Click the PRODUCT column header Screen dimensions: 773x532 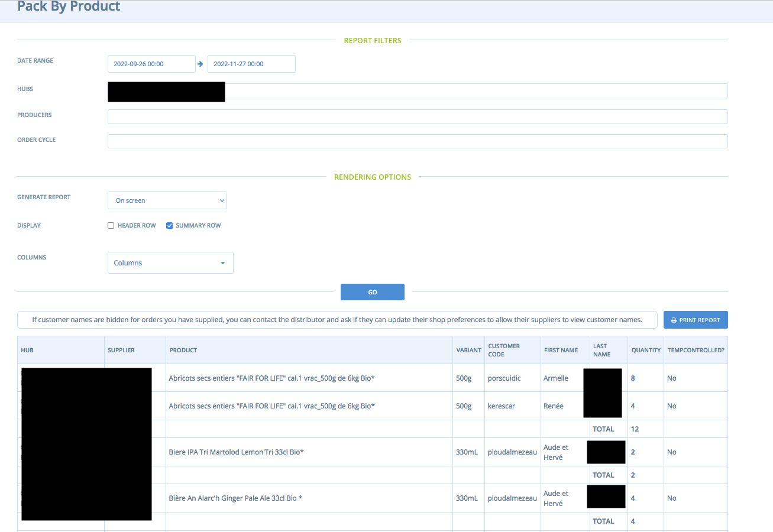(x=183, y=349)
